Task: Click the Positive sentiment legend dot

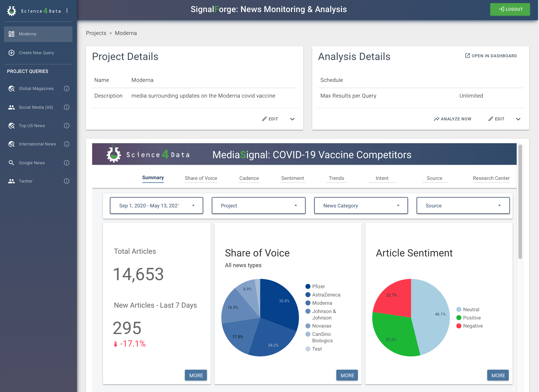Action: pos(459,318)
